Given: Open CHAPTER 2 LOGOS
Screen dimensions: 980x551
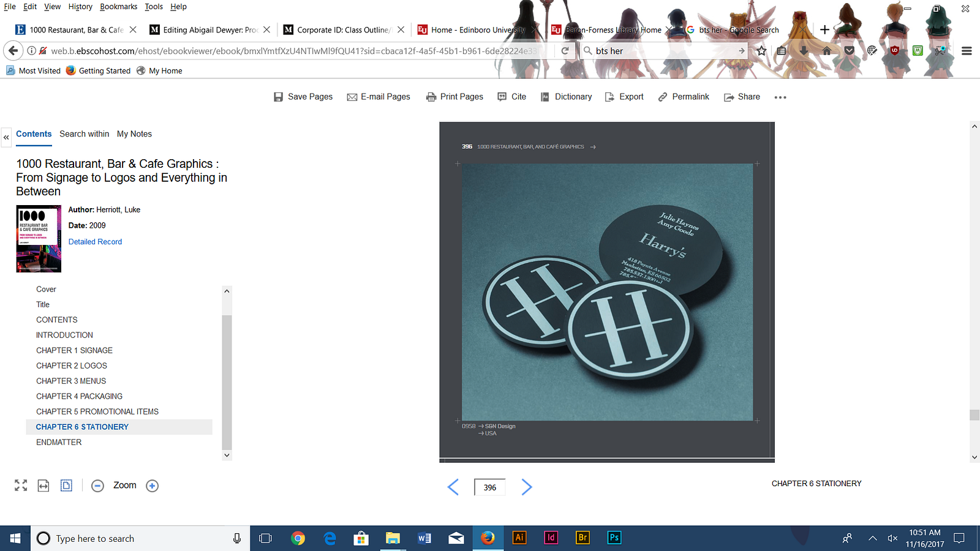Looking at the screenshot, I should coord(72,365).
